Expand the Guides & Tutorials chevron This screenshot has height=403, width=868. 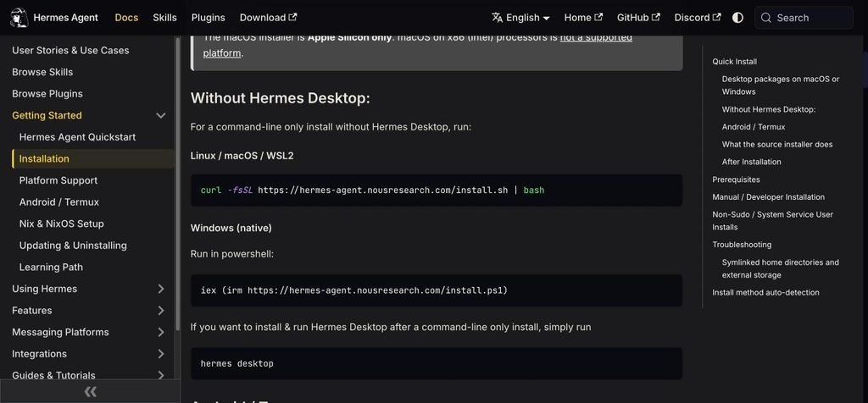pos(160,375)
